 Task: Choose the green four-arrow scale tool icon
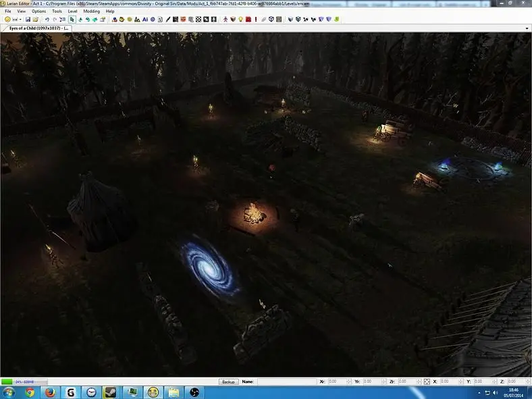[95, 20]
